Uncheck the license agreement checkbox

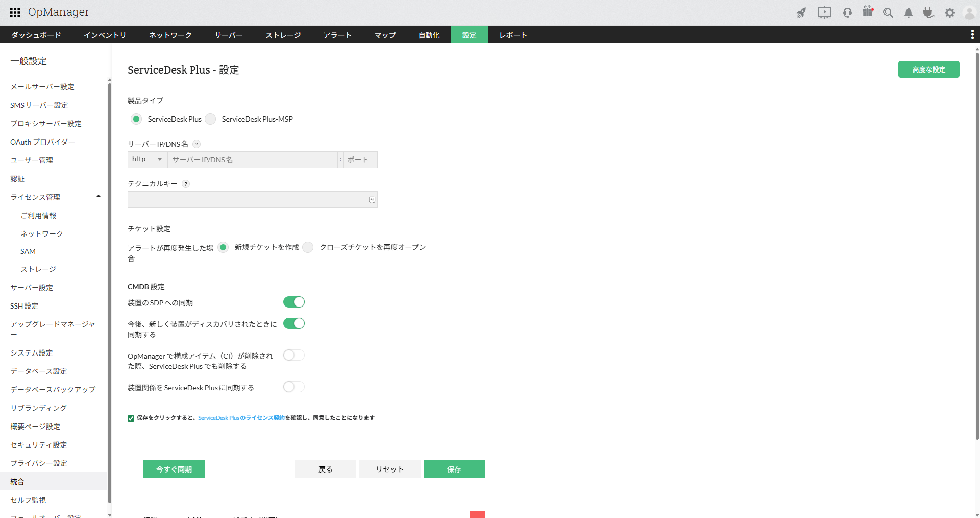(x=131, y=418)
